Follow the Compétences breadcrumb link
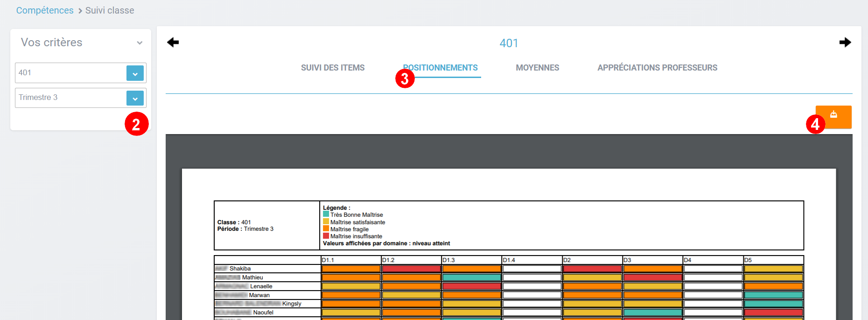This screenshot has width=868, height=320. (x=45, y=10)
